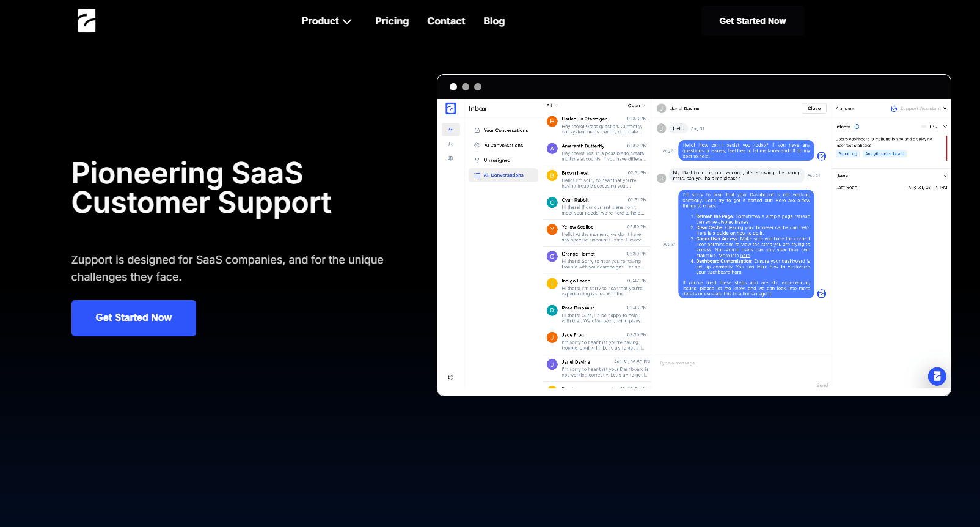Click the orange Y avatar for Yellow Scallop
The image size is (980, 527).
(552, 229)
